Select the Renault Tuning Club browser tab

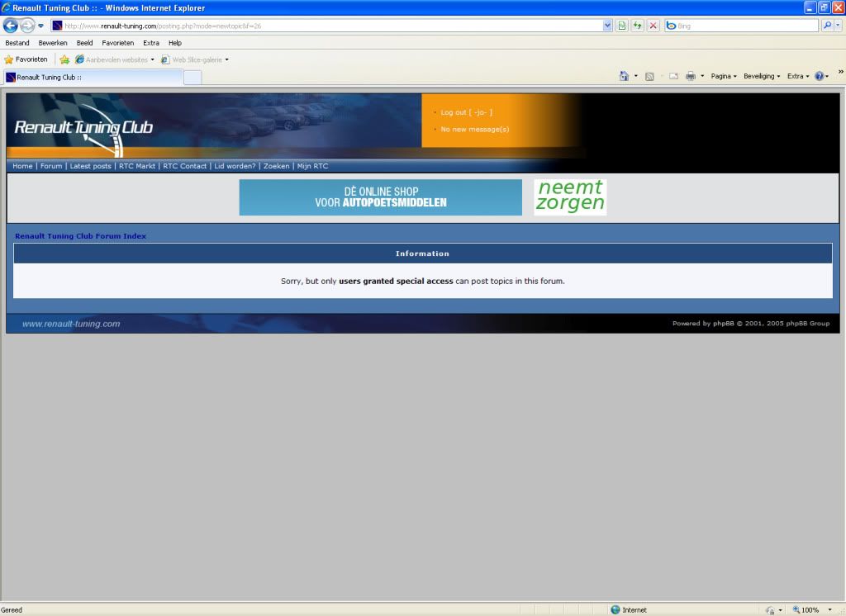pyautogui.click(x=93, y=77)
